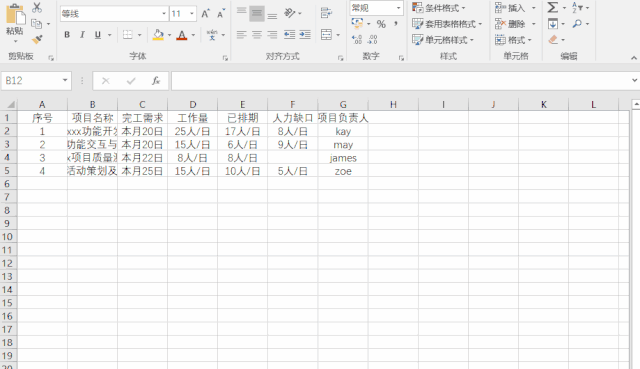This screenshot has width=640, height=369.
Task: Open the cell borders tool
Action: (128, 35)
